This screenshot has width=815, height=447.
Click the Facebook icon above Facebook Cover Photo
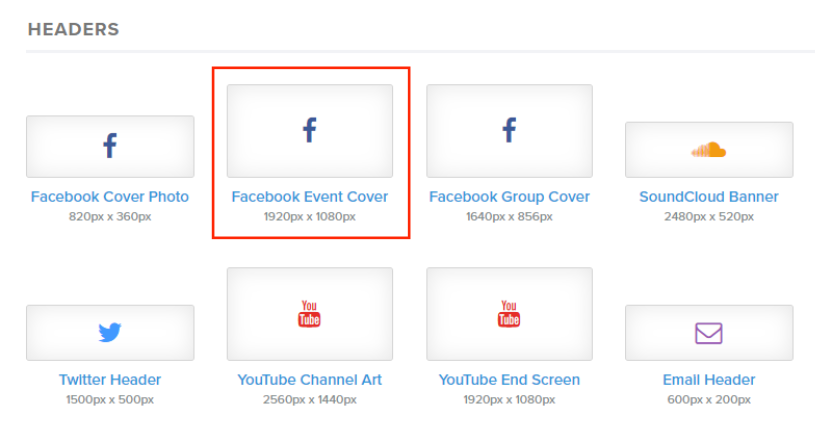click(110, 146)
